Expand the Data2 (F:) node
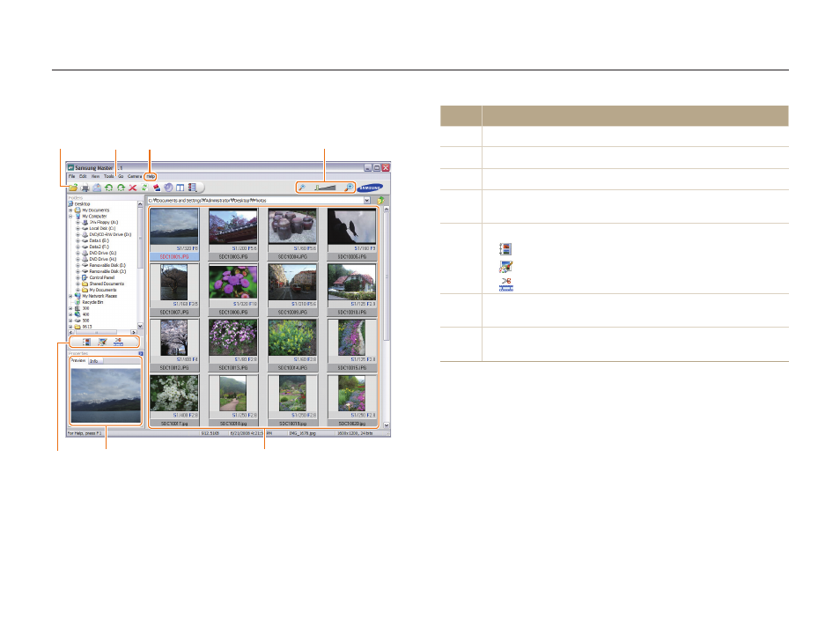840x634 pixels. pos(77,247)
